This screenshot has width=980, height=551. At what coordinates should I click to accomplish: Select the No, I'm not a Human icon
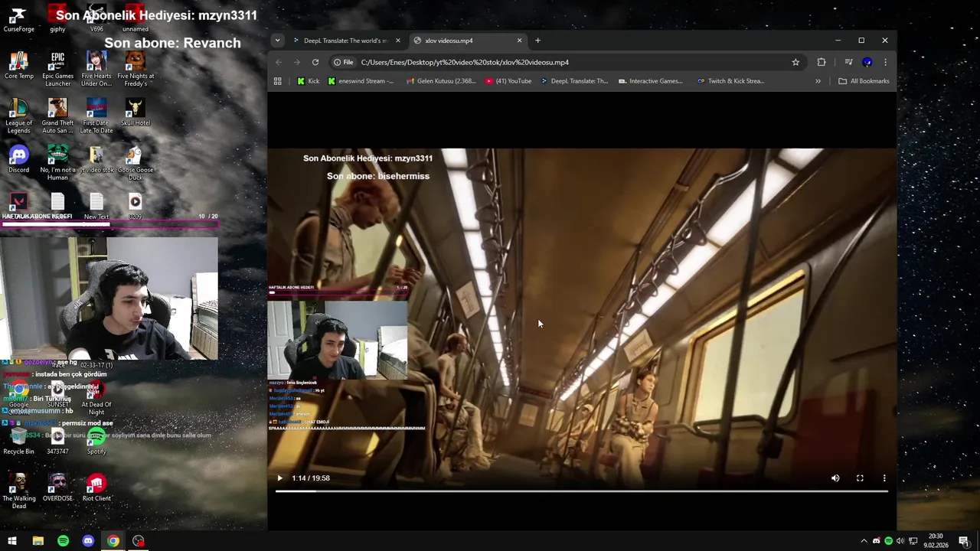coord(57,162)
